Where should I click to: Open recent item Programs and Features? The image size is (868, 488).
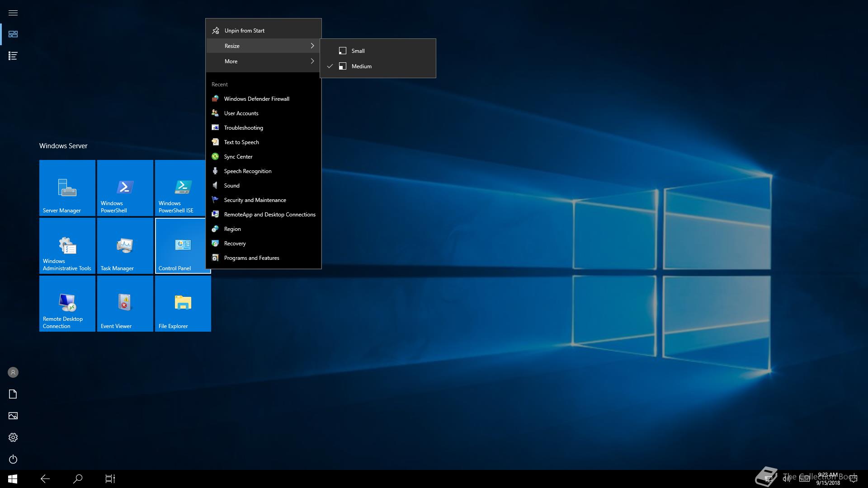(x=264, y=258)
